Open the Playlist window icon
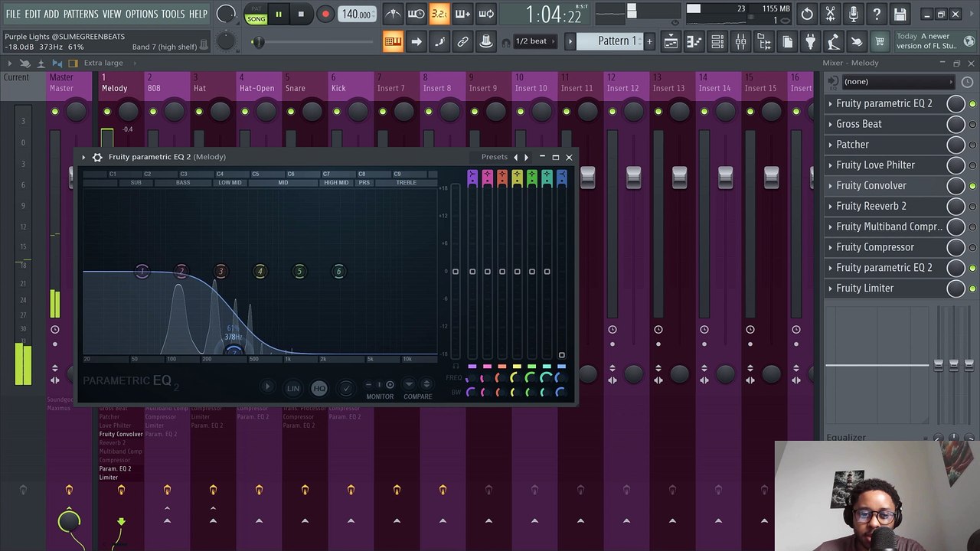 671,41
